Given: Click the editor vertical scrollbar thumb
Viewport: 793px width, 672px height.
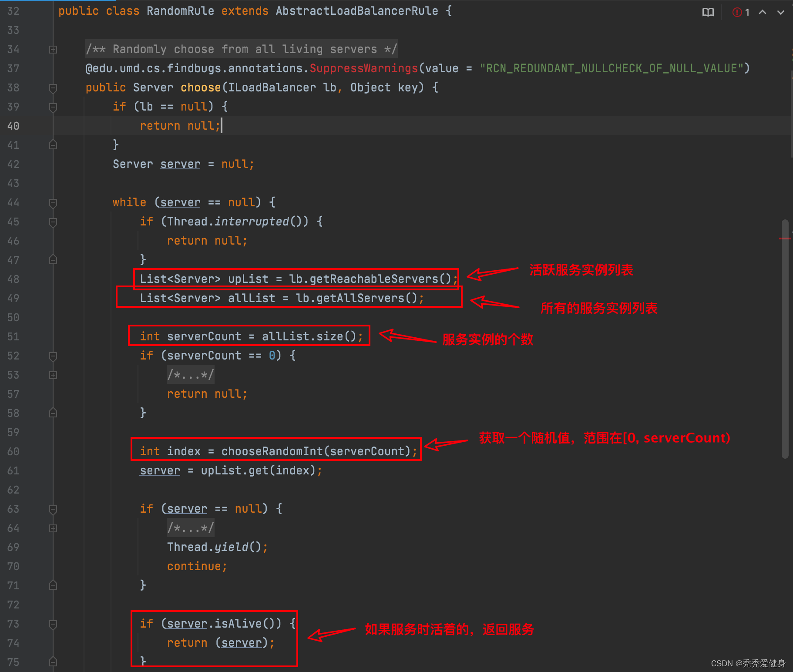Looking at the screenshot, I should click(785, 339).
